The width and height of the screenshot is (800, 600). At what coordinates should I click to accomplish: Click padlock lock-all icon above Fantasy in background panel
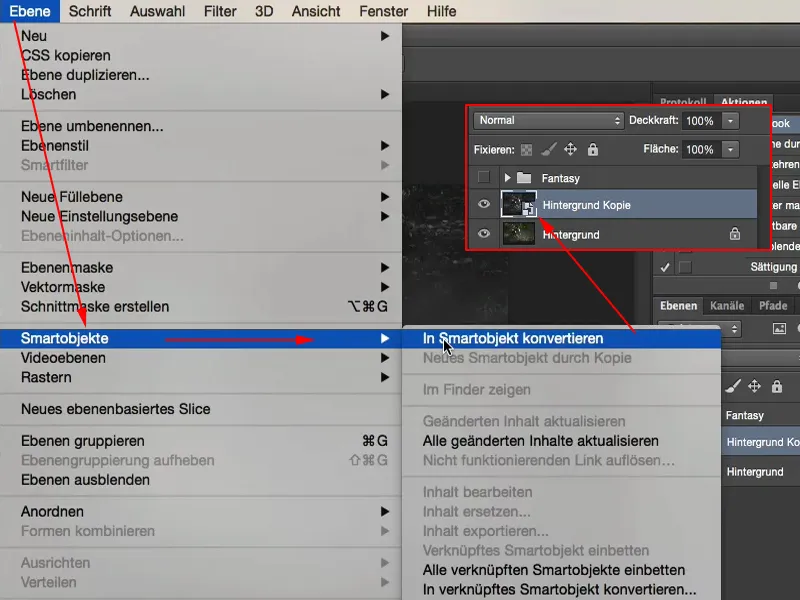pyautogui.click(x=777, y=386)
